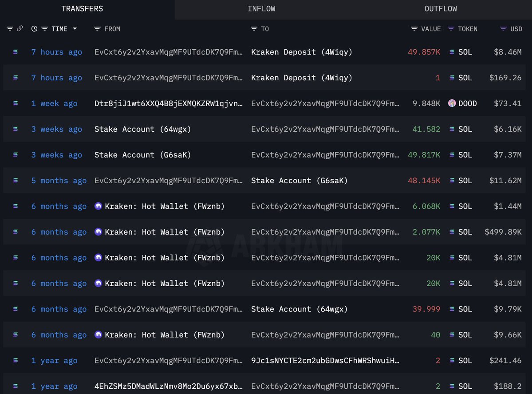Open the FROM column filter

[x=97, y=29]
